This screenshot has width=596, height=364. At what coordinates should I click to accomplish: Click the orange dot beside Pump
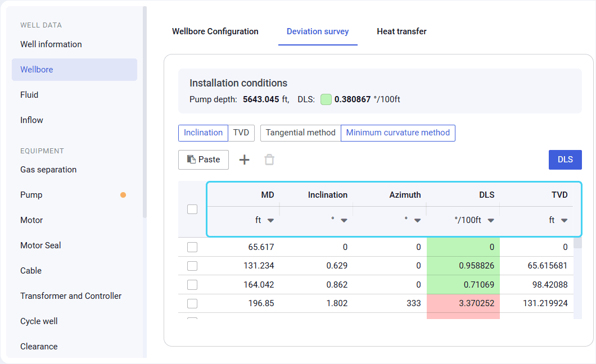click(x=123, y=195)
